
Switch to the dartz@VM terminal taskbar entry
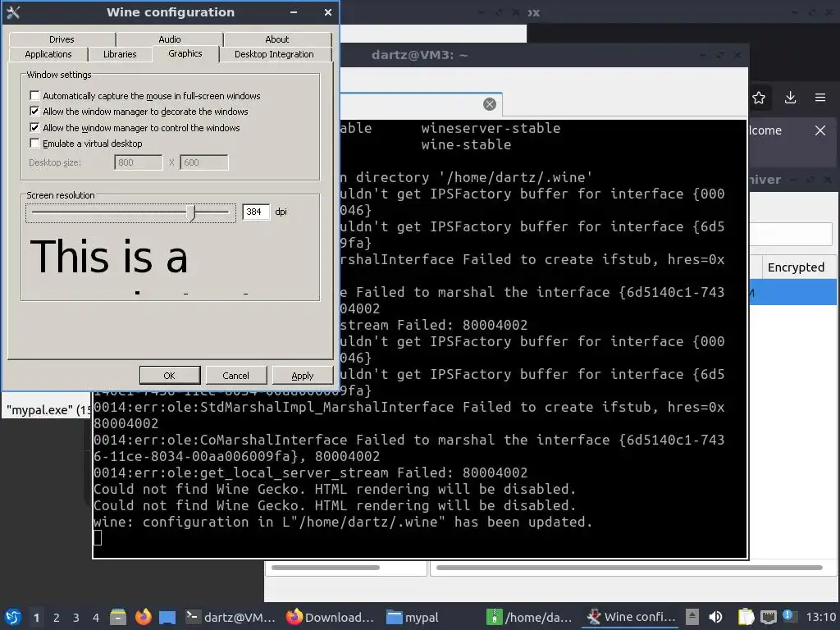tap(231, 617)
